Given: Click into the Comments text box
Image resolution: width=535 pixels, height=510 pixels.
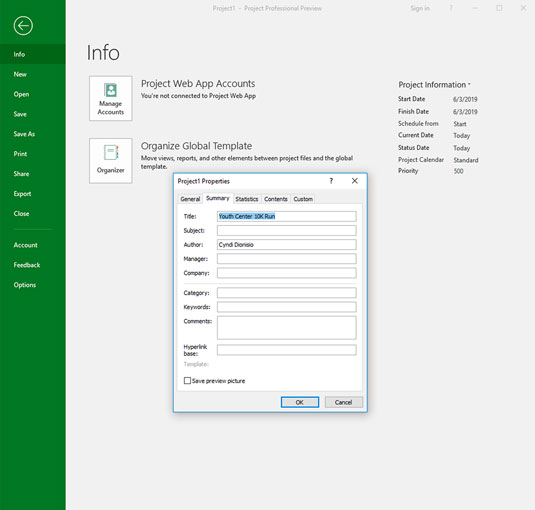Looking at the screenshot, I should [287, 327].
